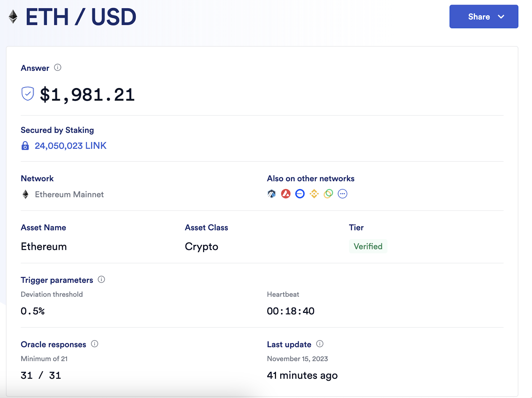Show info tooltip for Last update

click(320, 344)
